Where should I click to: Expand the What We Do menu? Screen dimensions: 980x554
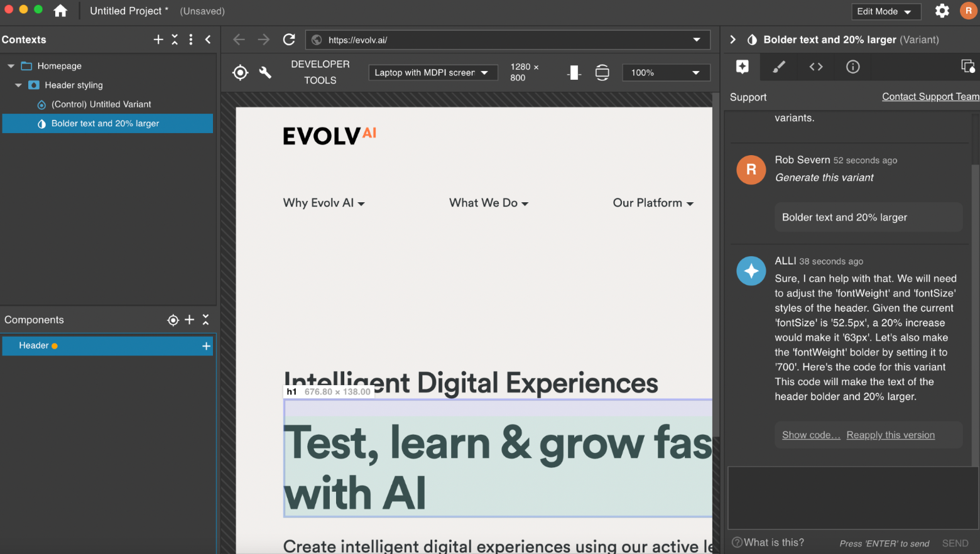[489, 203]
